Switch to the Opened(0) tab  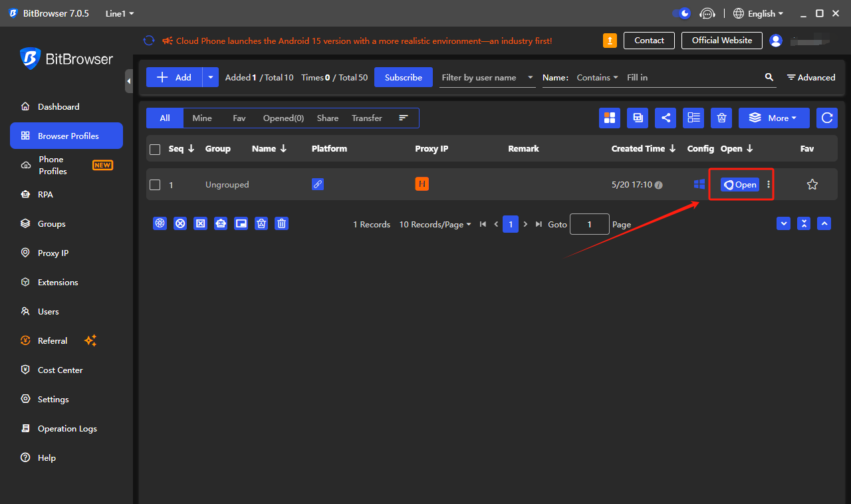pyautogui.click(x=283, y=118)
